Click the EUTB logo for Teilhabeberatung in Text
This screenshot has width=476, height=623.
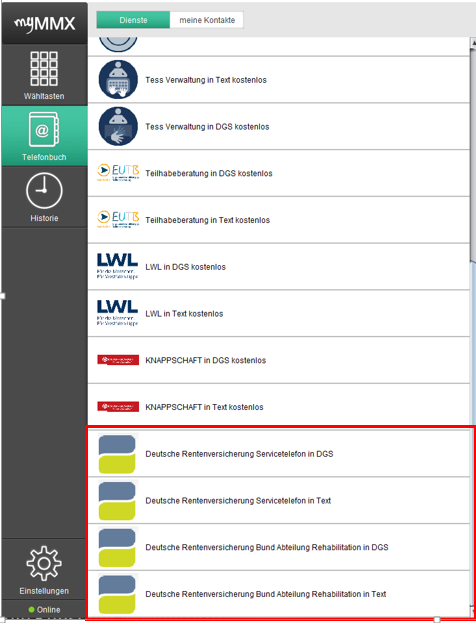118,220
